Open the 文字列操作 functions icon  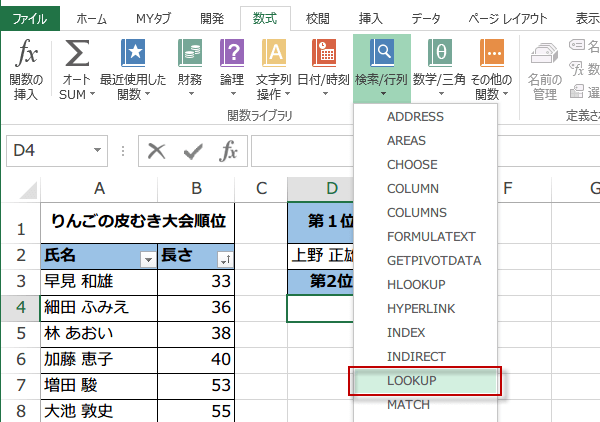[x=274, y=53]
